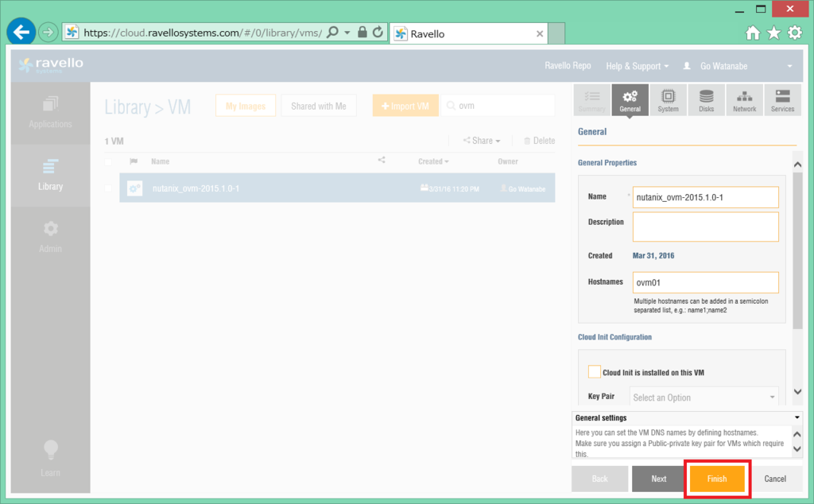814x504 pixels.
Task: Close the Ravello browser tab
Action: pos(540,33)
